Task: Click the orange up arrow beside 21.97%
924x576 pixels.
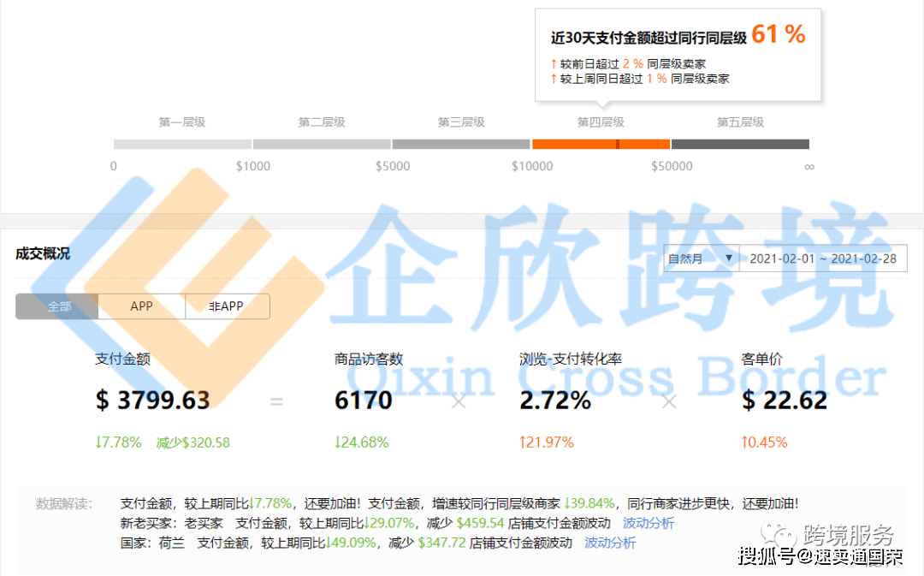Action: pyautogui.click(x=524, y=442)
